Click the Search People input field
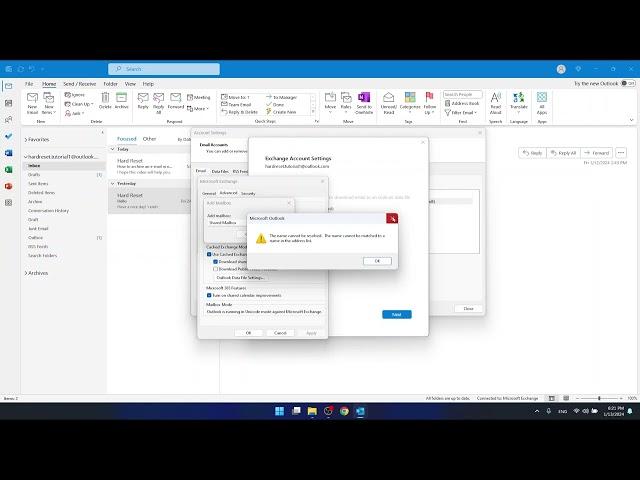Viewport: 640px width, 480px height. click(x=462, y=95)
